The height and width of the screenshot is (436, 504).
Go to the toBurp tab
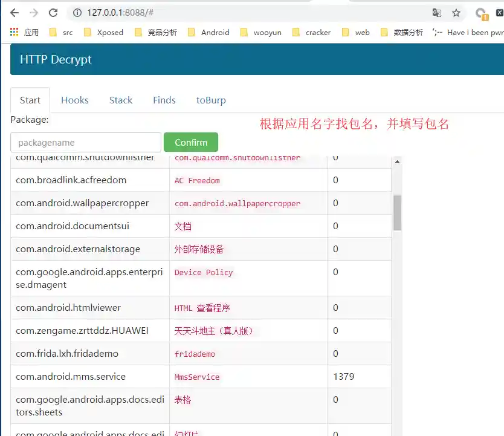pos(211,100)
